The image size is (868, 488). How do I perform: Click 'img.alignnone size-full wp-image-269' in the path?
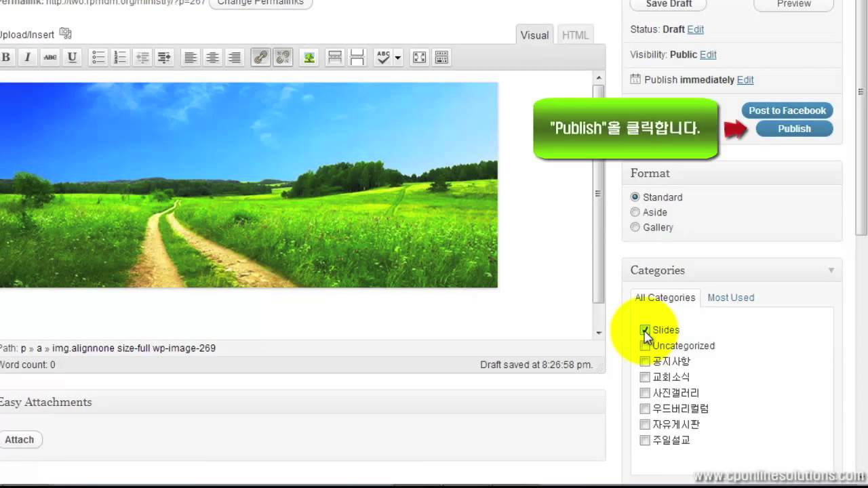[x=134, y=348]
